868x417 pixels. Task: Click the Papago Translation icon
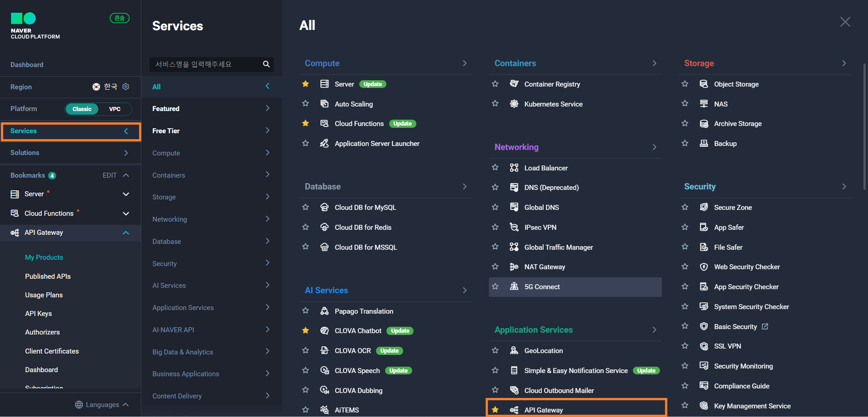click(324, 311)
